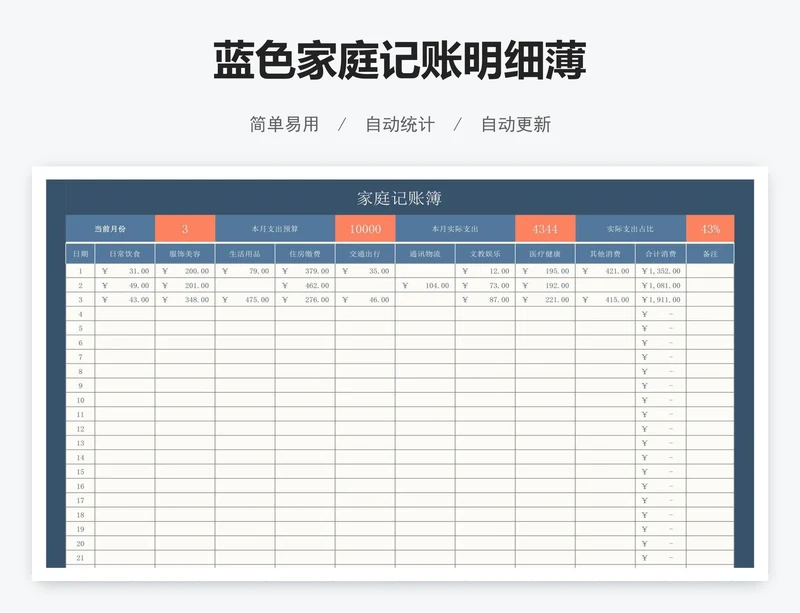Select the 195.00 医疗健康 cell

coord(545,271)
